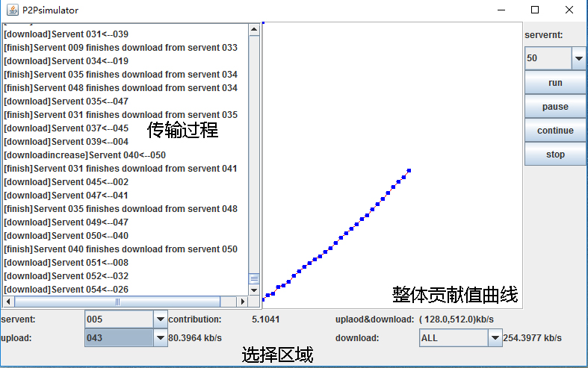This screenshot has width=588, height=368.
Task: Open the download ALL dropdown arrow
Action: (495, 337)
